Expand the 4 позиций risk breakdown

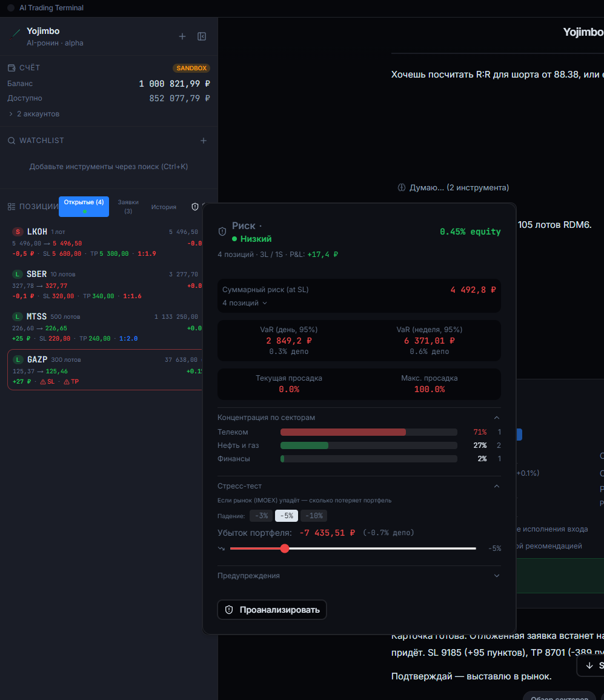244,303
